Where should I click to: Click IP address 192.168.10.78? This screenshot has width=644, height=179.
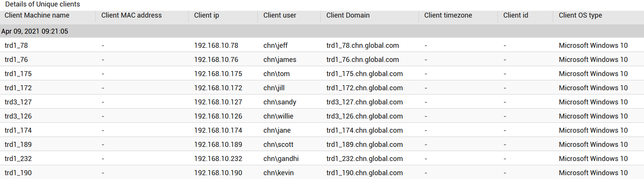click(x=216, y=46)
